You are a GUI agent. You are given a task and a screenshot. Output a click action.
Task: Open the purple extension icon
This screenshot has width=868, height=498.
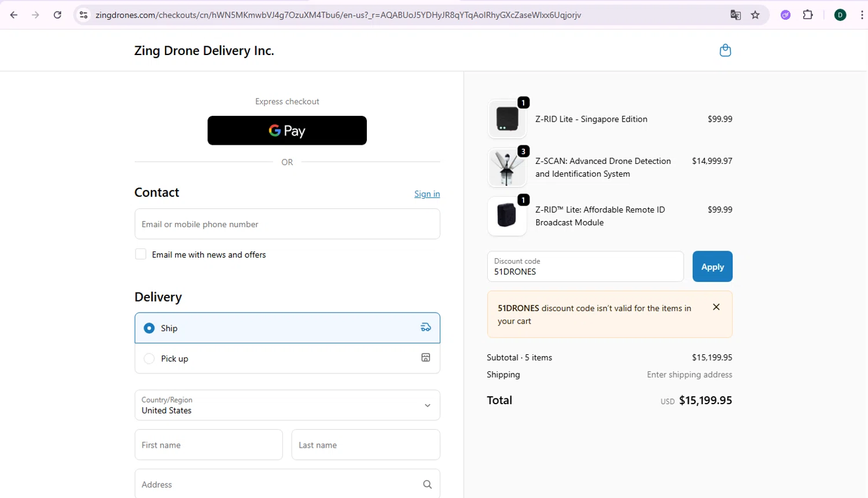[x=785, y=15]
